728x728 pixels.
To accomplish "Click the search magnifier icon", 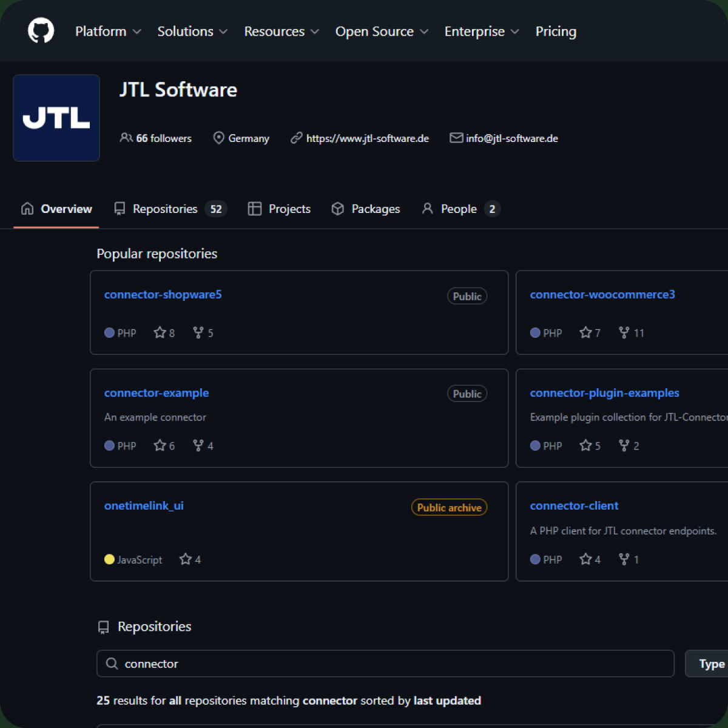I will tap(112, 664).
